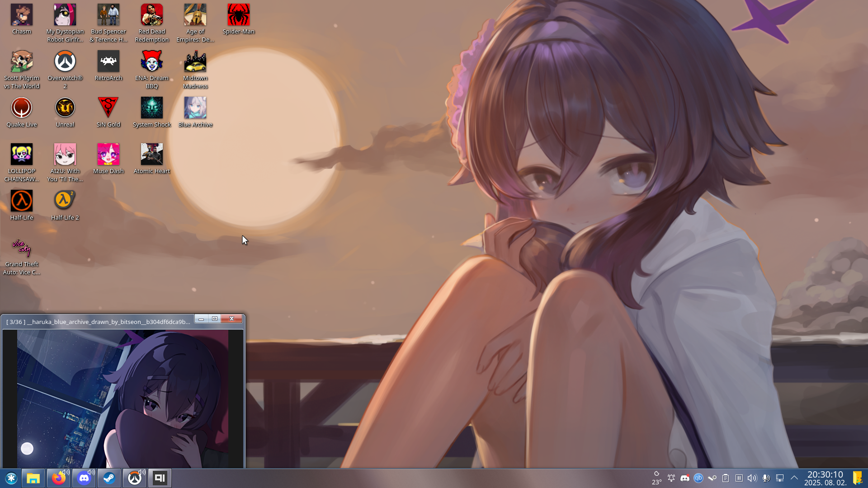This screenshot has height=488, width=868.
Task: Minimize the haruka image viewer window
Action: point(201,319)
